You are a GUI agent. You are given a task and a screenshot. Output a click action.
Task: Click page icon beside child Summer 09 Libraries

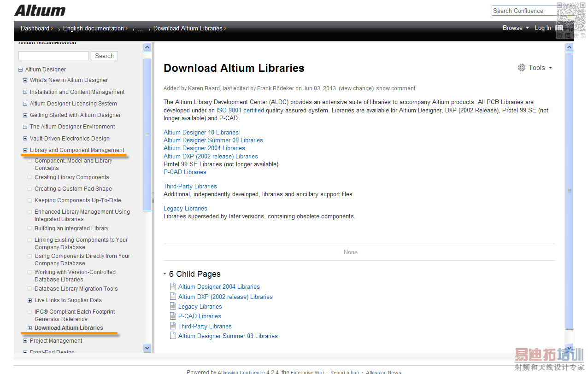point(173,336)
